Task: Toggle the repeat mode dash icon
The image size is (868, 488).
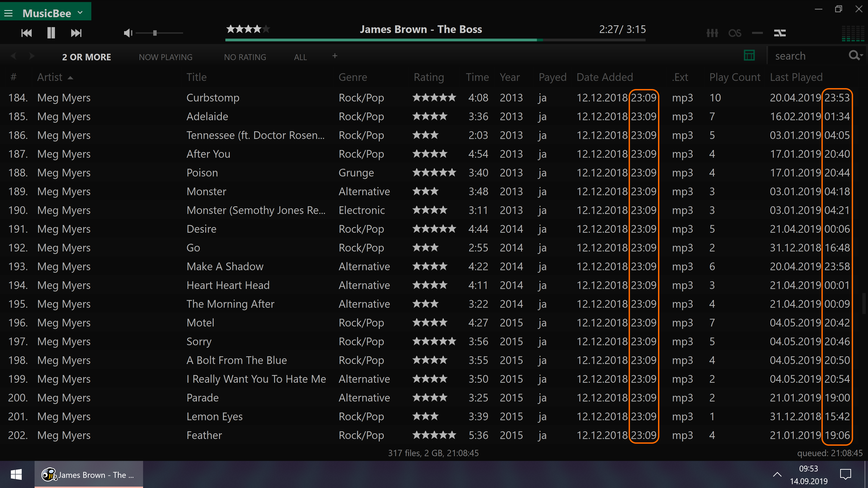Action: (757, 33)
